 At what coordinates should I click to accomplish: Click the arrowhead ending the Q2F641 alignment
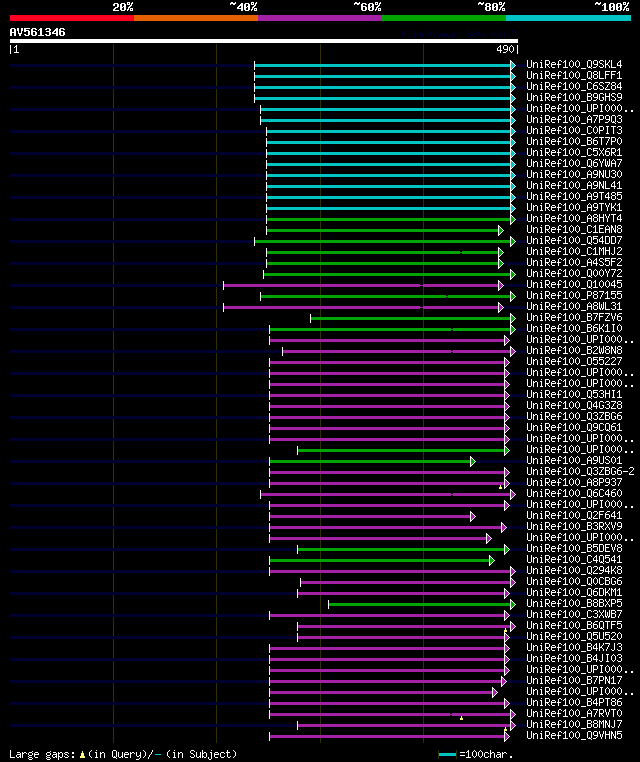(472, 516)
